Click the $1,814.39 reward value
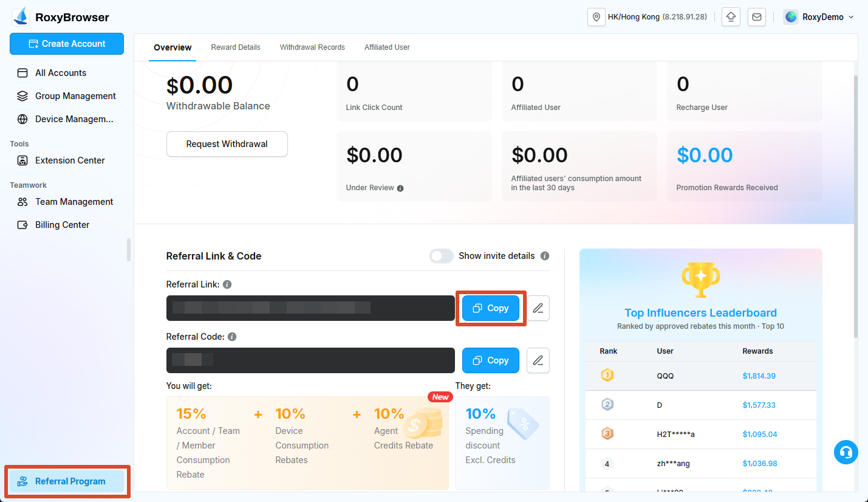The width and height of the screenshot is (868, 502). [x=759, y=376]
